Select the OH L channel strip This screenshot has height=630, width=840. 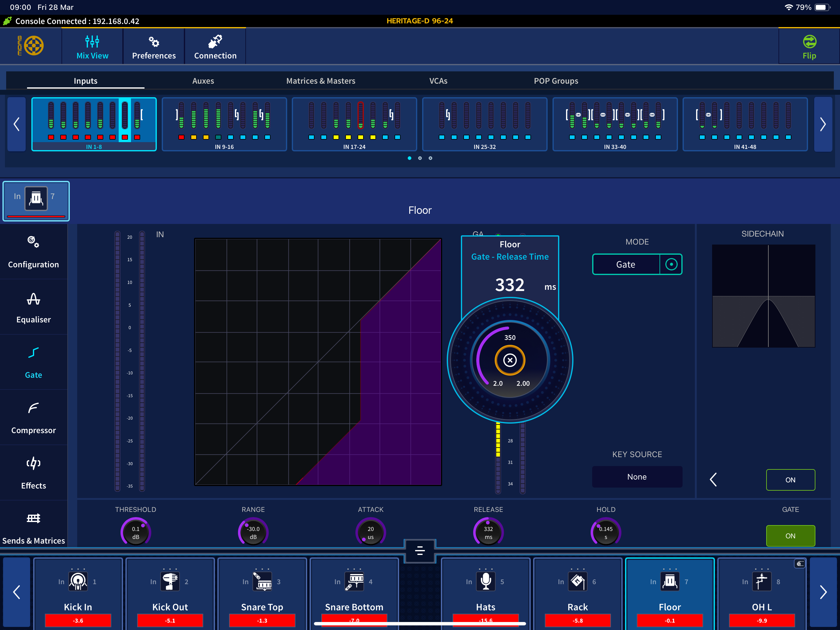(x=762, y=593)
